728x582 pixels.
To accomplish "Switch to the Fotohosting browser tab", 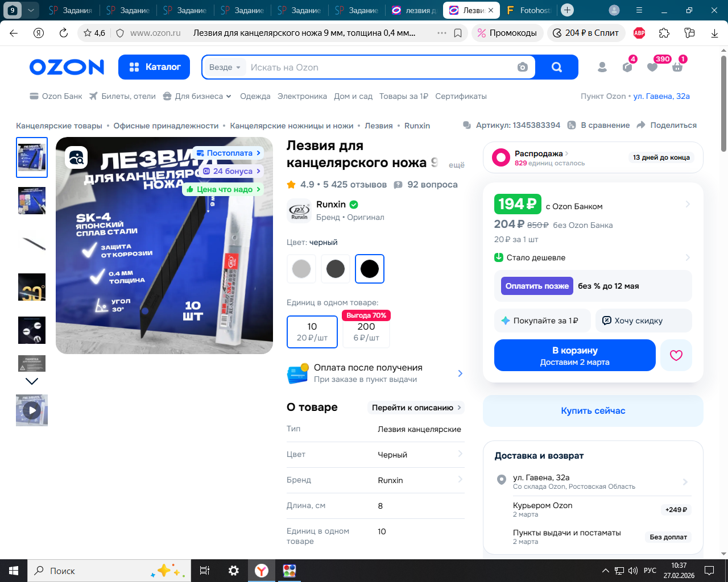I will point(529,10).
